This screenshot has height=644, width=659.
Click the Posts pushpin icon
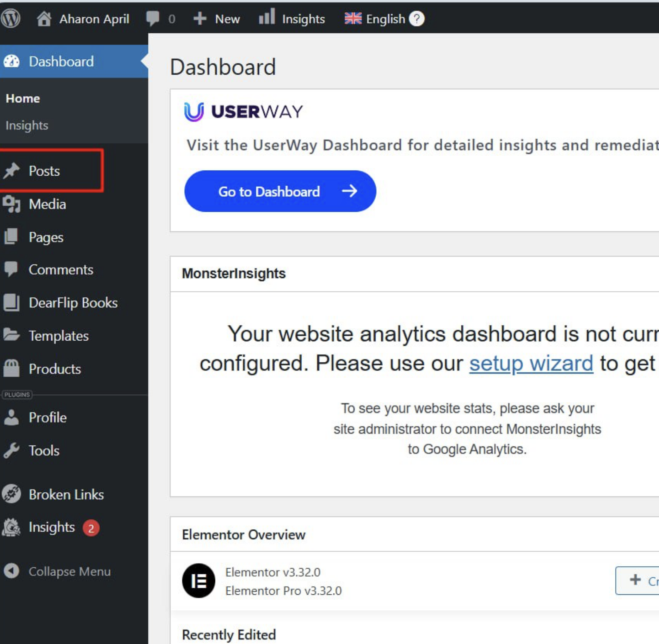pyautogui.click(x=12, y=171)
